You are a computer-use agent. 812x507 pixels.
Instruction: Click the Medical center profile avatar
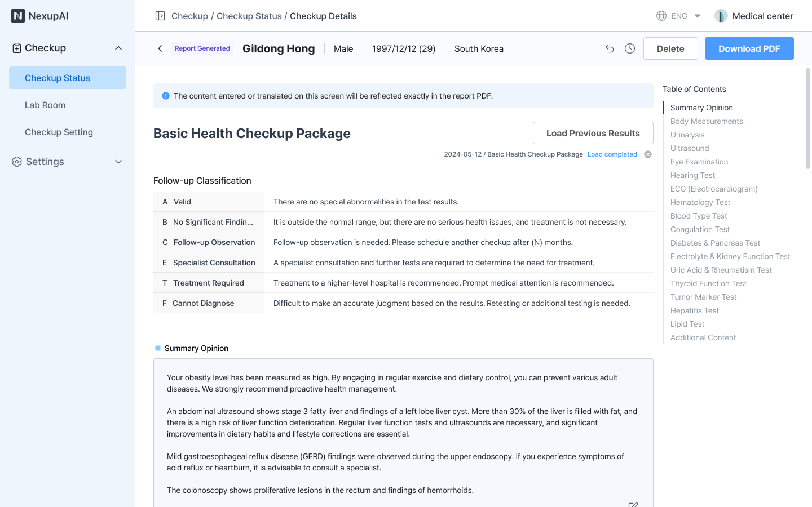[x=721, y=16]
